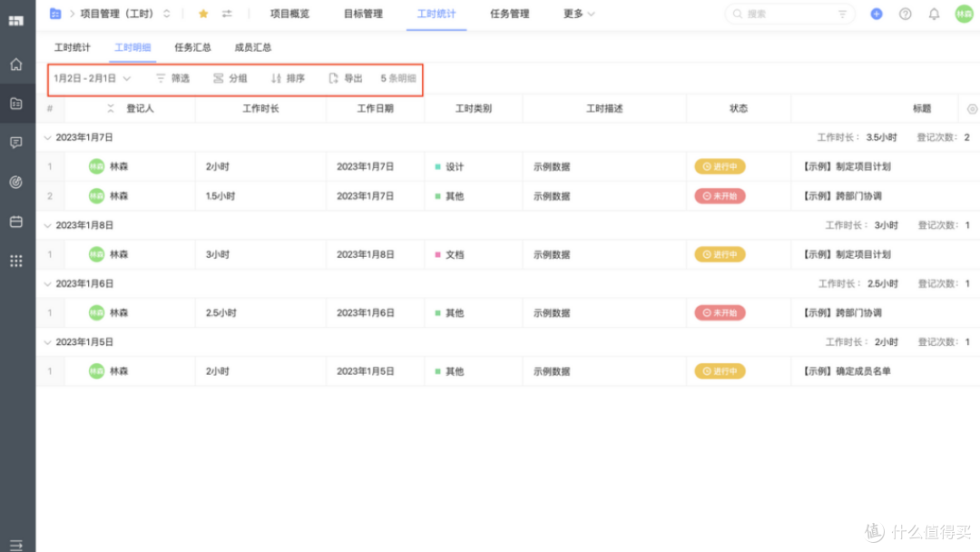
Task: Switch to the 任务管理 tab
Action: (509, 14)
